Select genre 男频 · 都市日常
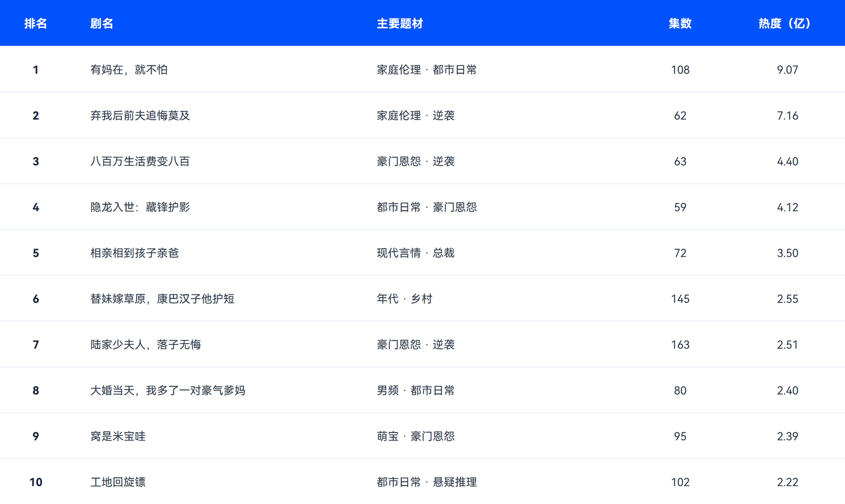The width and height of the screenshot is (845, 504). click(416, 391)
